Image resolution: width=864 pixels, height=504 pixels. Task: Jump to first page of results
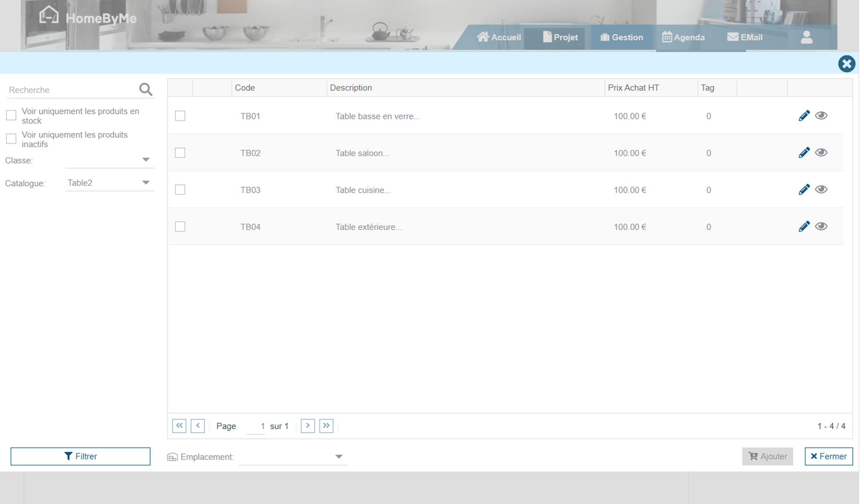(179, 425)
